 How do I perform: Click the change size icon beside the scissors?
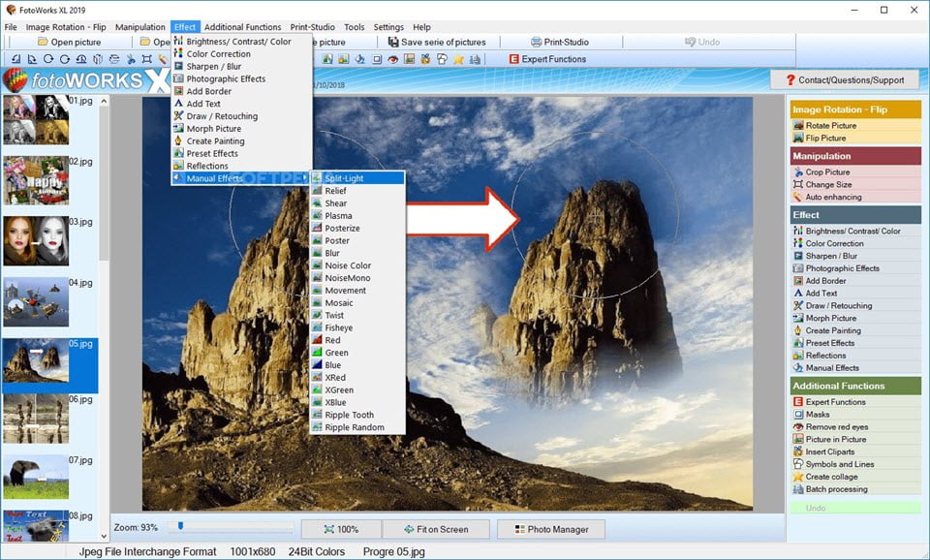point(146,59)
